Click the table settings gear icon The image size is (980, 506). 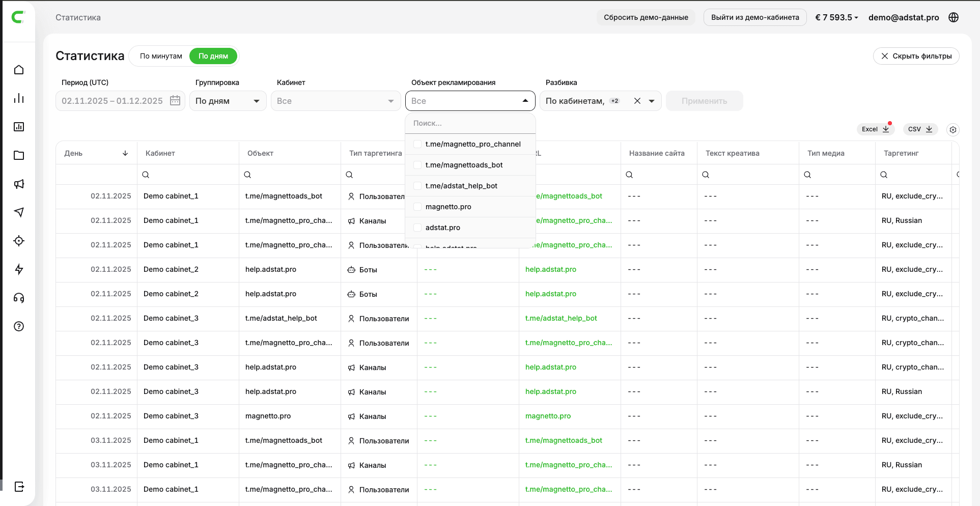[953, 130]
